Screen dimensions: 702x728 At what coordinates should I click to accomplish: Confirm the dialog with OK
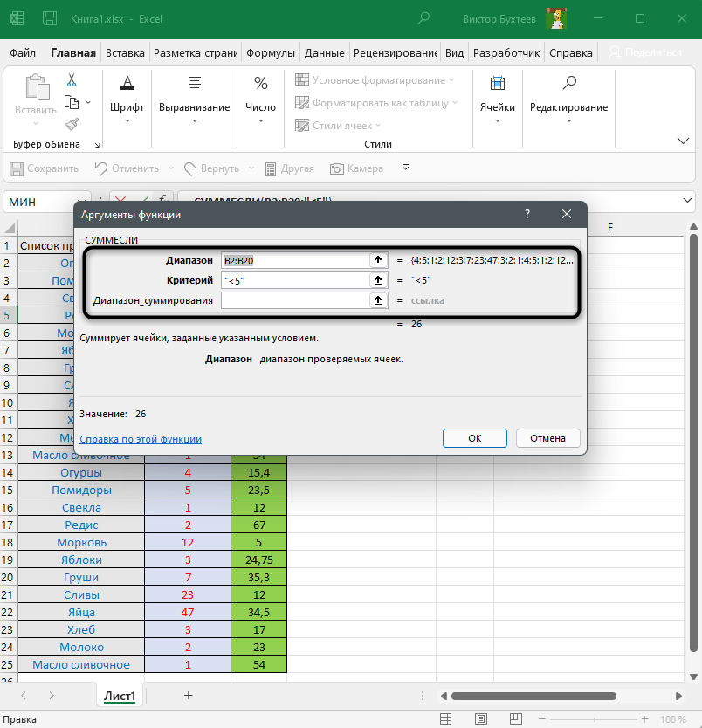point(474,438)
